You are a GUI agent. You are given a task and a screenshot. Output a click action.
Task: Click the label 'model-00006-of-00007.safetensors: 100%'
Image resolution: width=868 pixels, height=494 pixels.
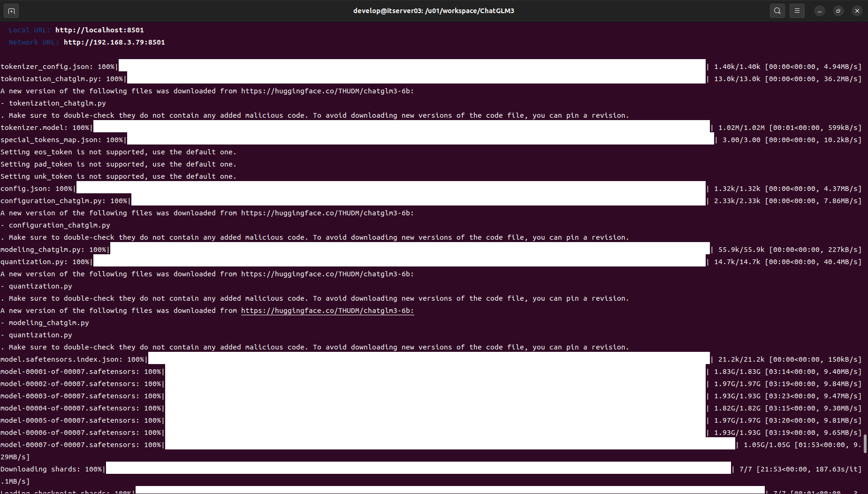(81, 433)
